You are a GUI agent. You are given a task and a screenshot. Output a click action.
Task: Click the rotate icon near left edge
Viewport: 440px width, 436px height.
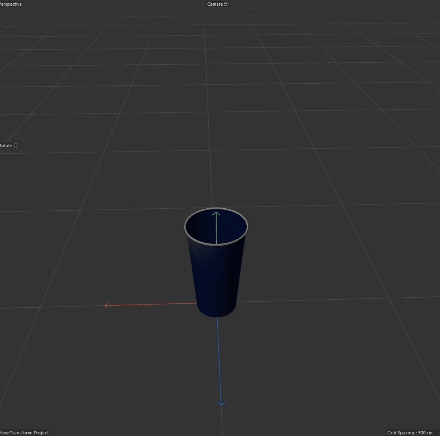[16, 145]
